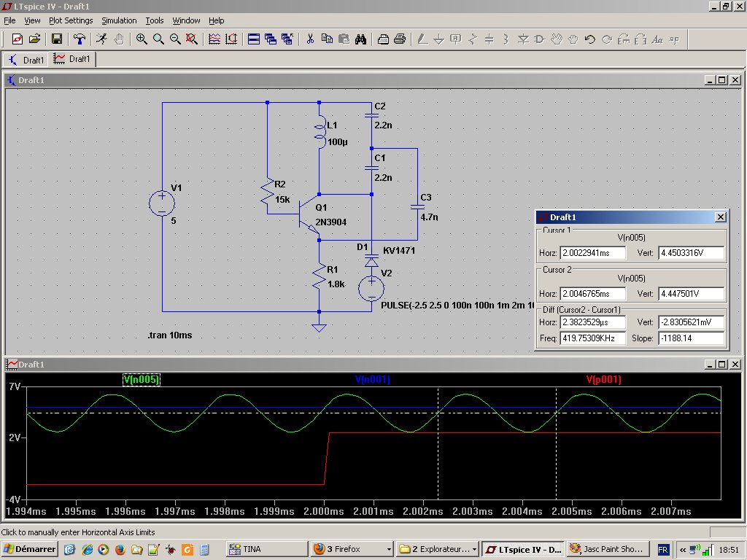Screen dimensions: 747x560
Task: Click the Zoom In magnifier icon
Action: (x=141, y=39)
